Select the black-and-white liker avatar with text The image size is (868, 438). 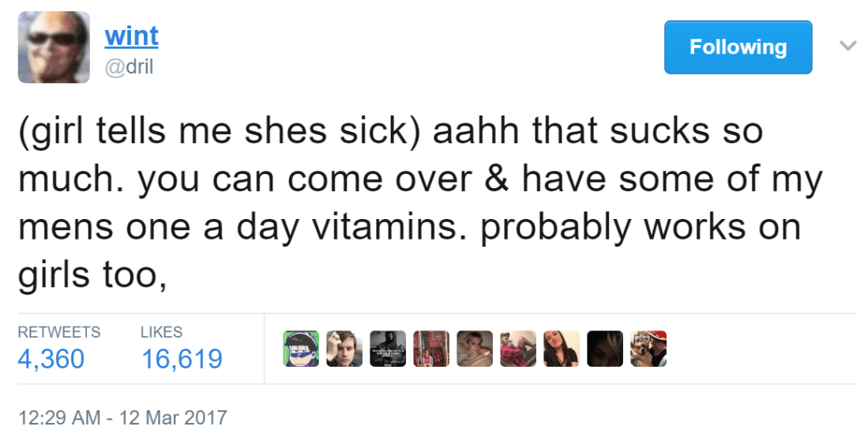click(x=388, y=349)
